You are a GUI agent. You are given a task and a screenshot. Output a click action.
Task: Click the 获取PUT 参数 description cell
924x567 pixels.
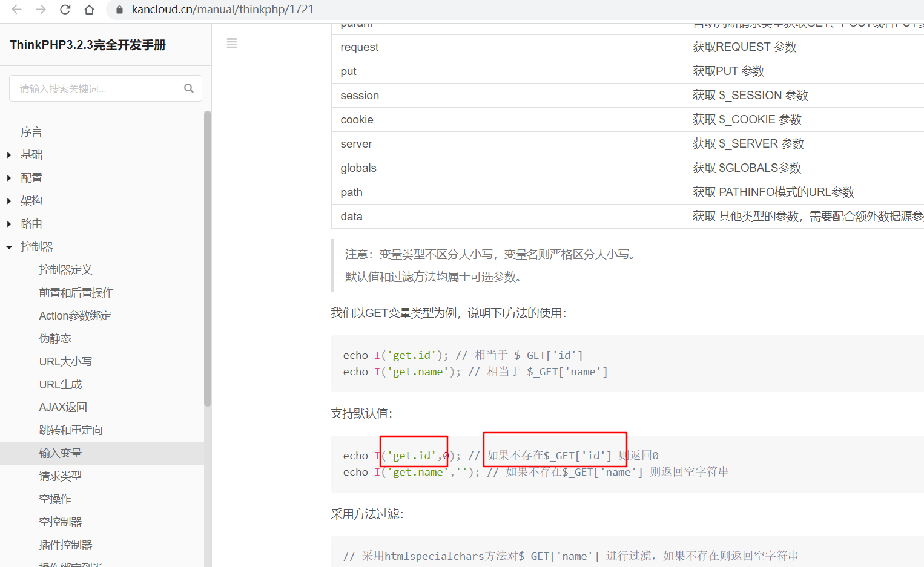[x=804, y=71]
